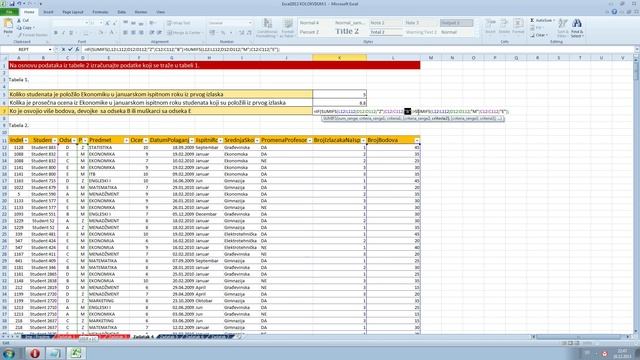The width and height of the screenshot is (640, 360).
Task: Open Format as Table gallery
Action: 287,28
